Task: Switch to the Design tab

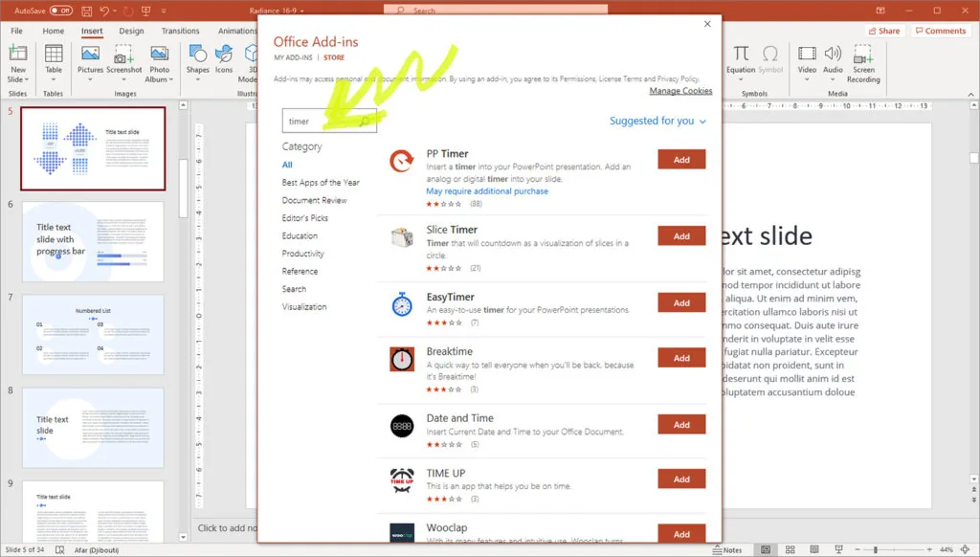Action: pyautogui.click(x=131, y=31)
